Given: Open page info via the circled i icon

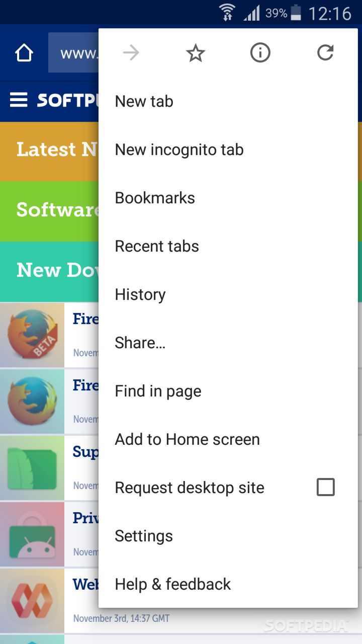Looking at the screenshot, I should click(260, 53).
